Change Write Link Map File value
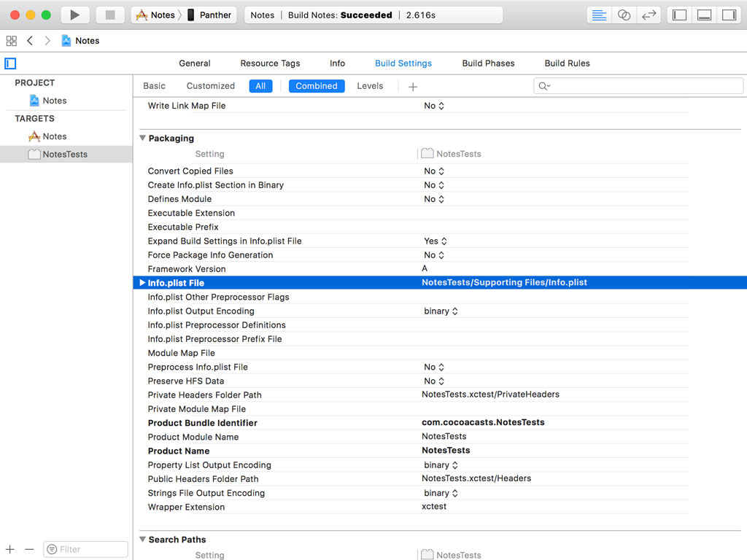This screenshot has width=747, height=560. pos(434,106)
